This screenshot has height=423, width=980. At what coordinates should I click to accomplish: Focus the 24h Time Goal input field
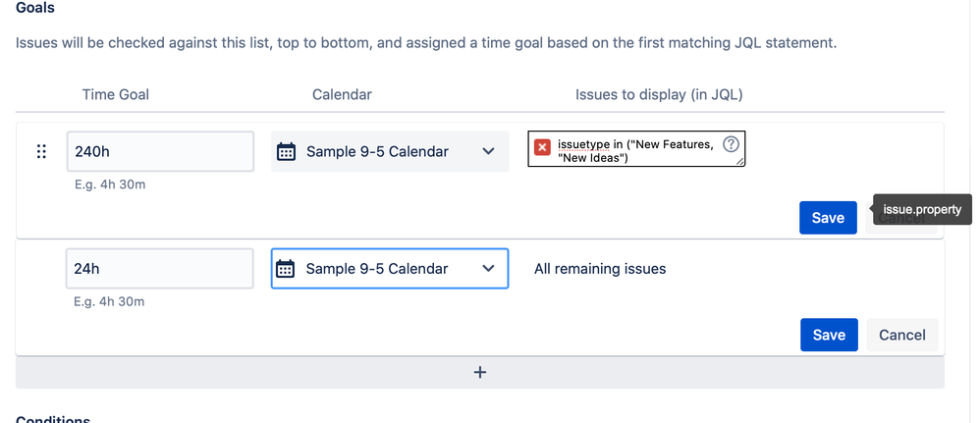click(159, 269)
